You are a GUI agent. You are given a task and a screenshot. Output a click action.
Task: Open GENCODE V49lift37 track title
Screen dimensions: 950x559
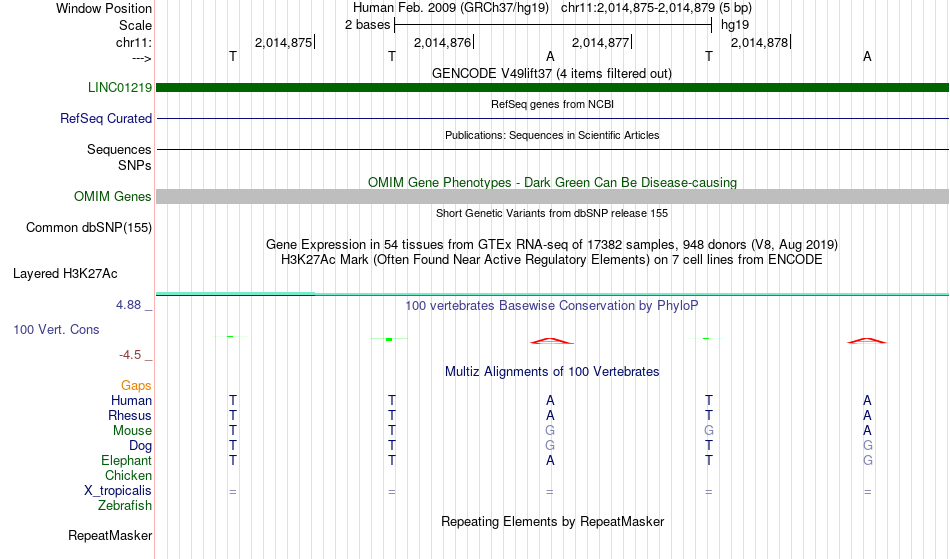tap(551, 74)
